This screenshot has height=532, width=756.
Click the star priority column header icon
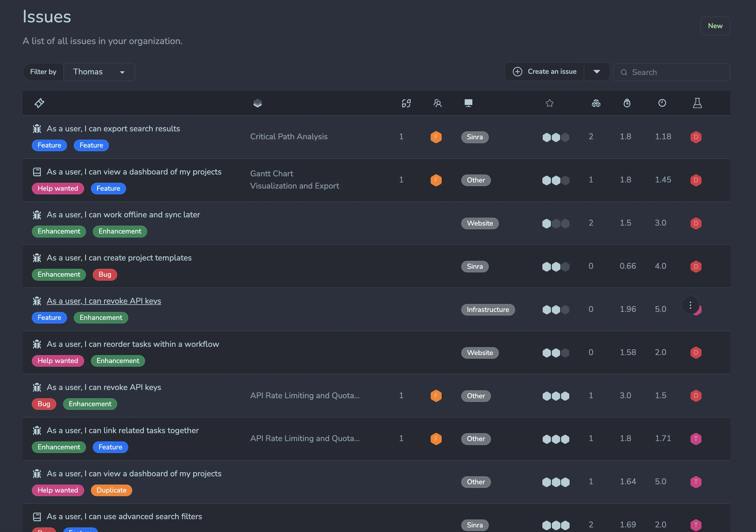549,103
